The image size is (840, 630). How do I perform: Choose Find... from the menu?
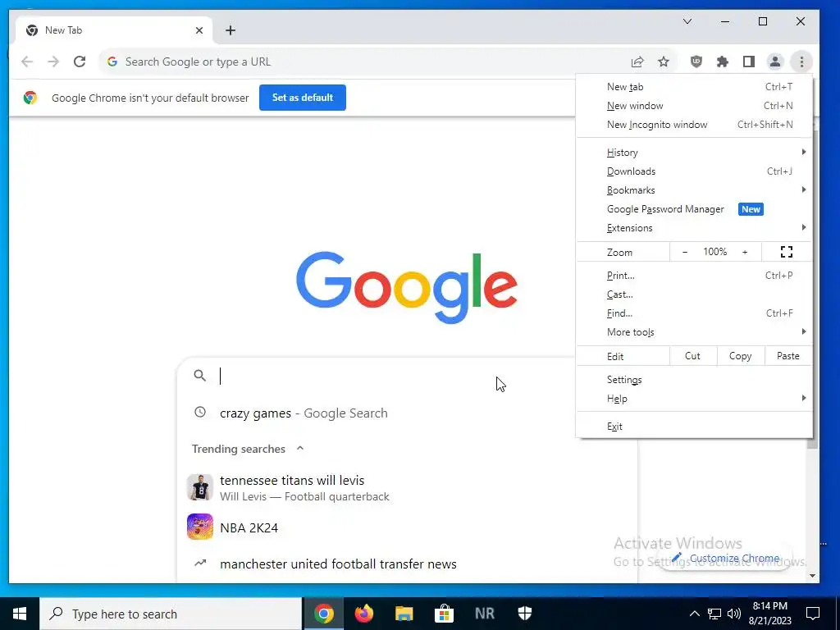click(x=694, y=313)
